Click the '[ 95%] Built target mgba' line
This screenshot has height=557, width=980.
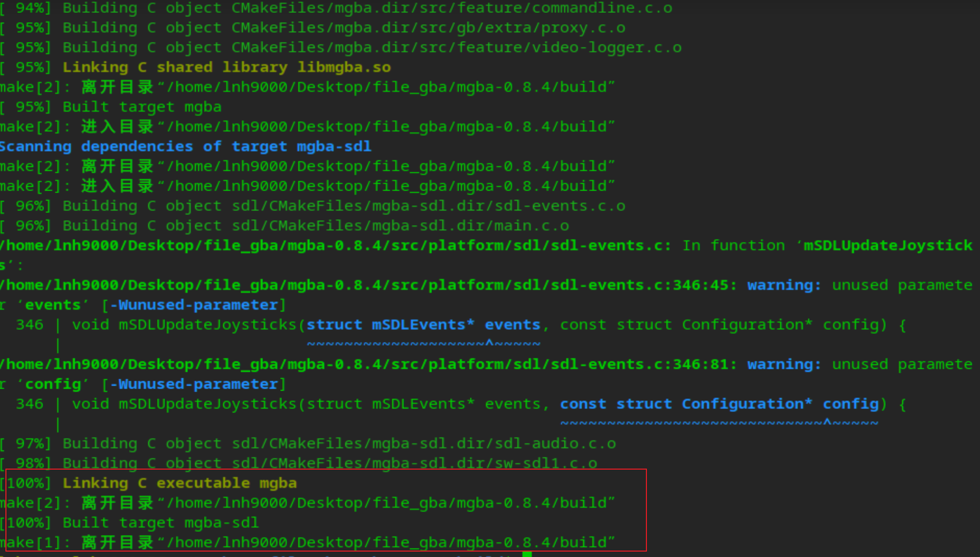[x=111, y=107]
